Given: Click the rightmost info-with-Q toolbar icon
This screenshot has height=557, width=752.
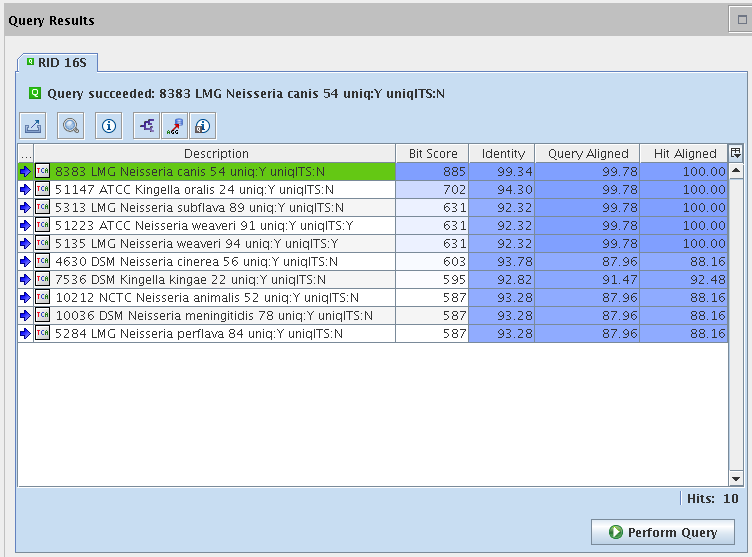Looking at the screenshot, I should pos(202,126).
